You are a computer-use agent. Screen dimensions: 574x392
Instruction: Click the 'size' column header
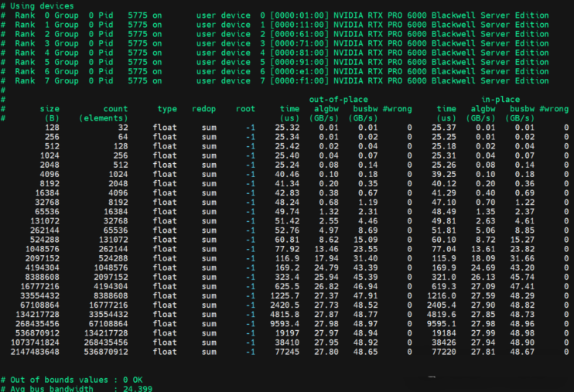click(50, 109)
